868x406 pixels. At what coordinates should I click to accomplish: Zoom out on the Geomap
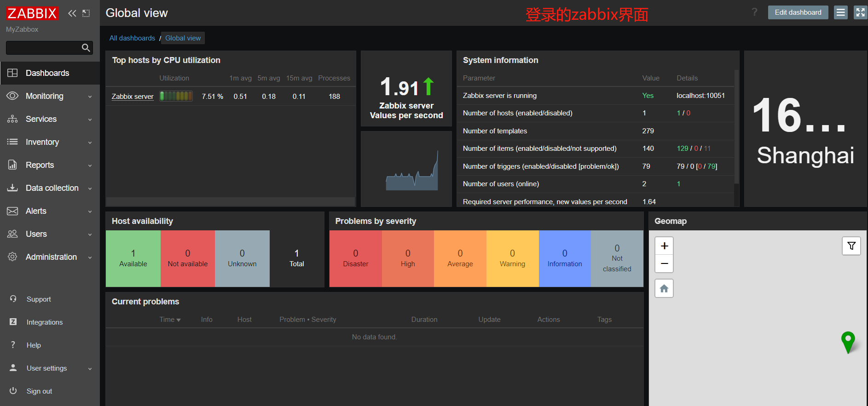(x=664, y=263)
